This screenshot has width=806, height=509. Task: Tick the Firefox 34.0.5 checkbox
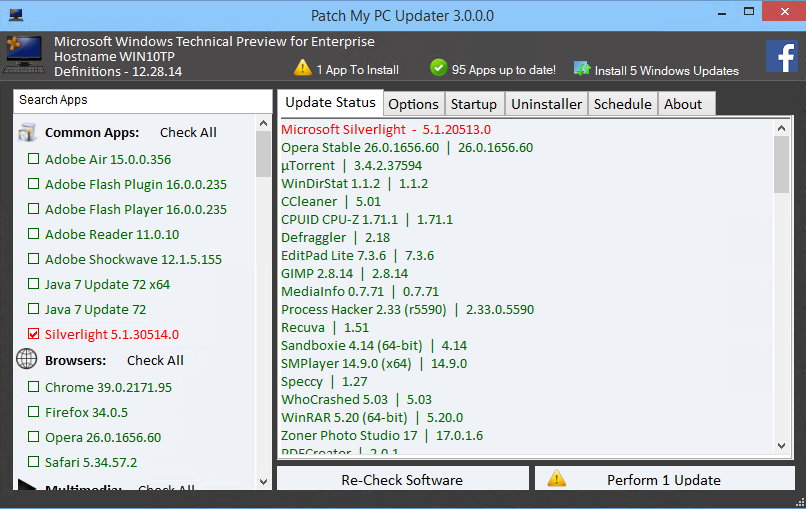click(34, 412)
